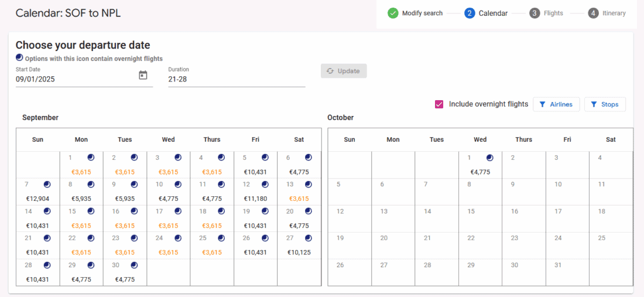Click the moon icon on October 1
The height and width of the screenshot is (297, 644).
489,158
